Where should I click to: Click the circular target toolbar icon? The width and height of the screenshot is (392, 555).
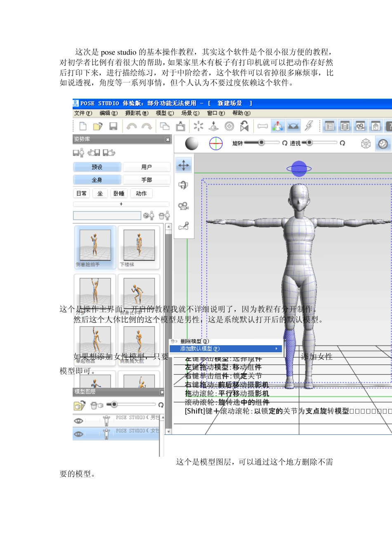click(x=229, y=126)
